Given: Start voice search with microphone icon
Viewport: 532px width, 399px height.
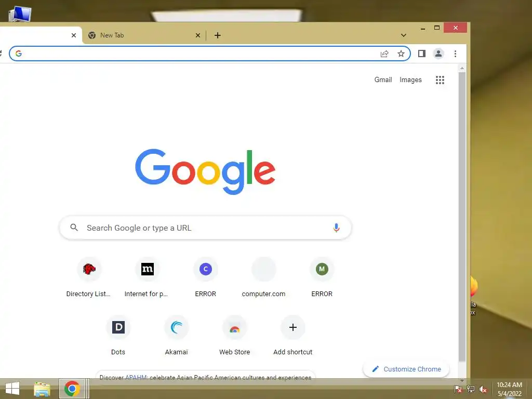Looking at the screenshot, I should (x=336, y=228).
